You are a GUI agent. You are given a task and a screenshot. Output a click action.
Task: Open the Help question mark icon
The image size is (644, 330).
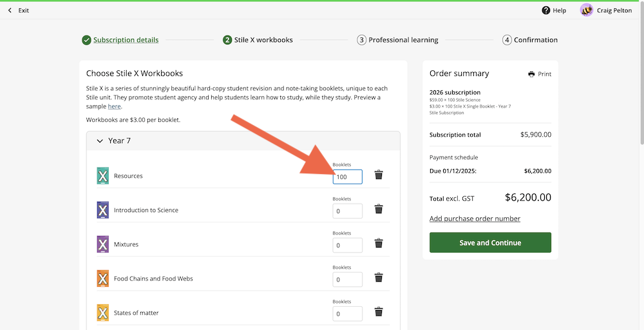[546, 10]
